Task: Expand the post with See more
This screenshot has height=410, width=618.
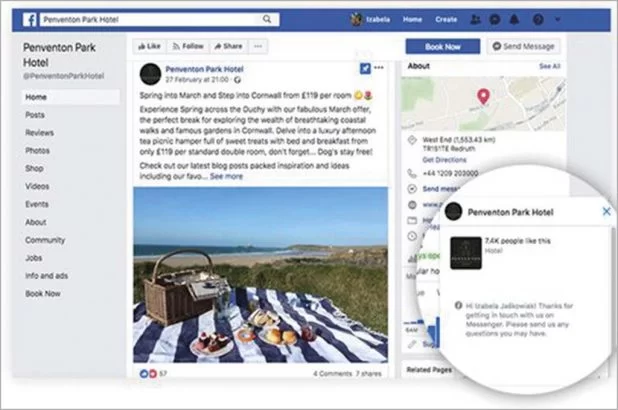Action: [x=226, y=176]
